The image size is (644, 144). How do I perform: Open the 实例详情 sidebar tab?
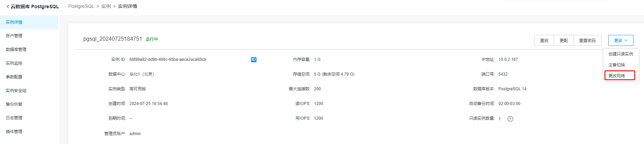pyautogui.click(x=14, y=22)
